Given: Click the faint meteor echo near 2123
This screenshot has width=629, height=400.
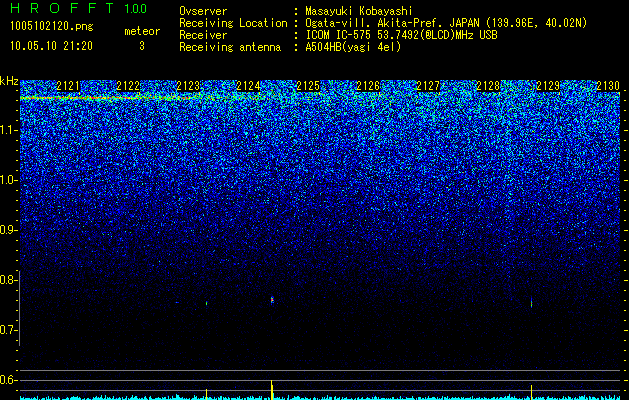Looking at the screenshot, I should (207, 303).
